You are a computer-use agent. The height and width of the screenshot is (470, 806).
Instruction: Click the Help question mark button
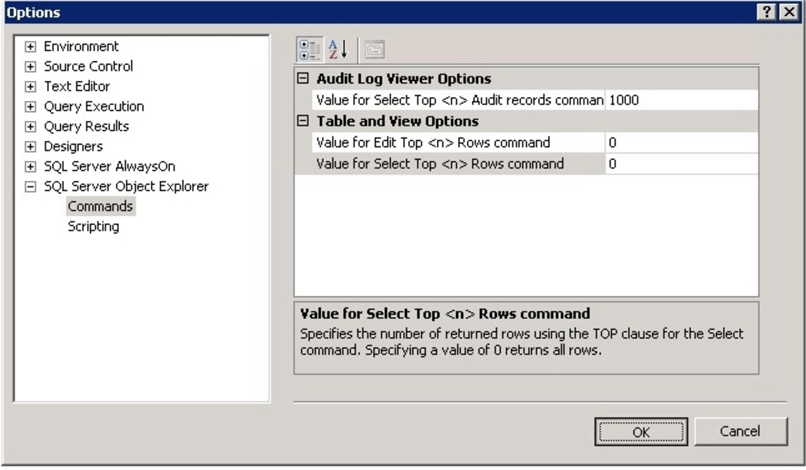point(766,12)
